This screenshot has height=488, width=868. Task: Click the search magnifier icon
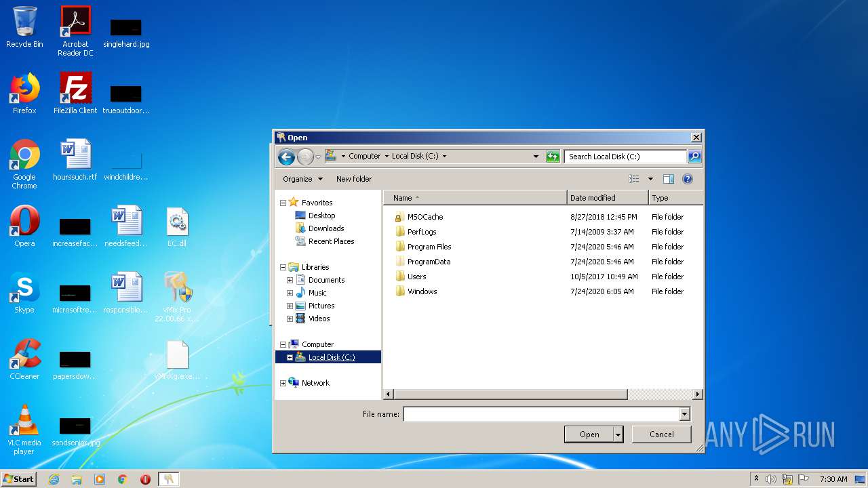(x=694, y=157)
